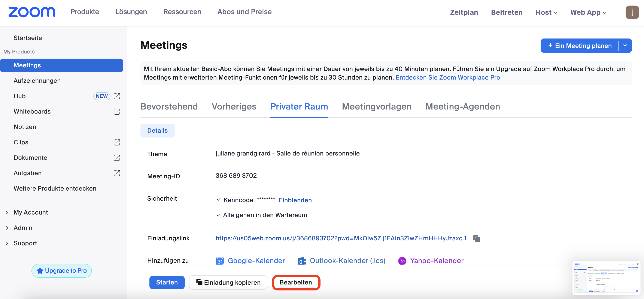
Task: Click the Zoom logo
Action: click(x=32, y=12)
